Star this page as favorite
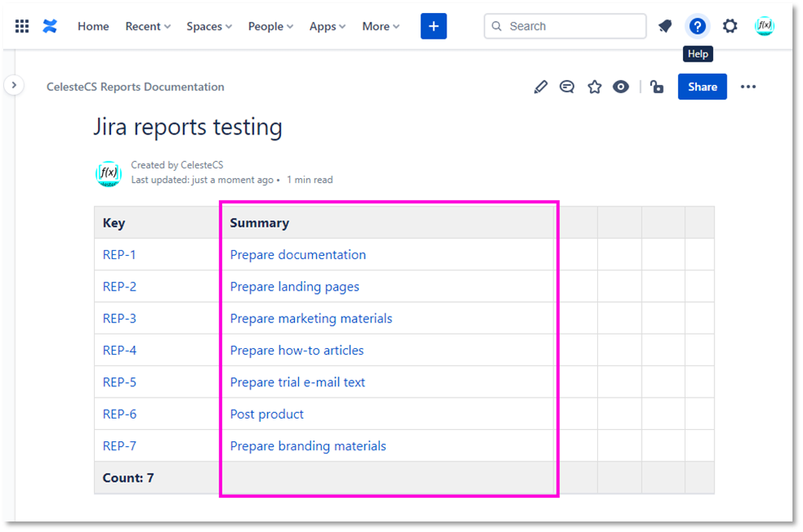803x532 pixels. tap(594, 87)
